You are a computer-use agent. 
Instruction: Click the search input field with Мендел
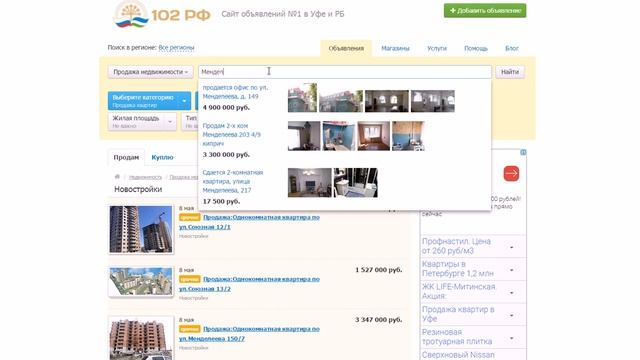[345, 72]
